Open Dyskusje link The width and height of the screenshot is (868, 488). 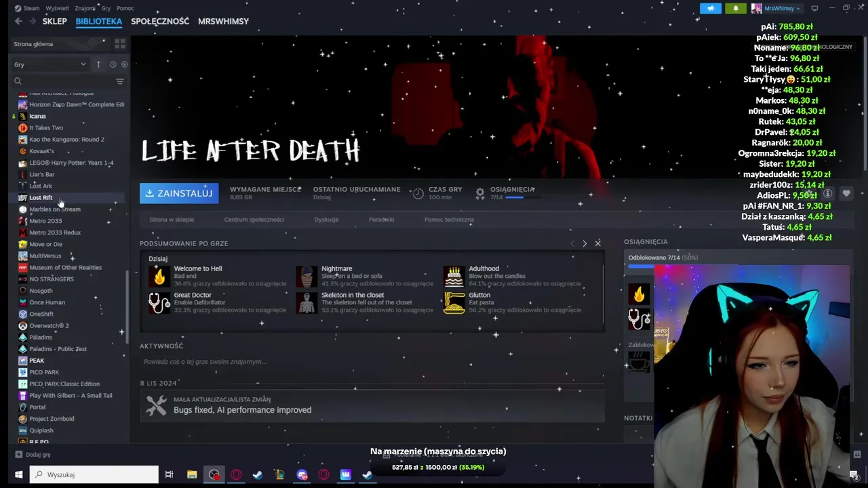point(326,220)
